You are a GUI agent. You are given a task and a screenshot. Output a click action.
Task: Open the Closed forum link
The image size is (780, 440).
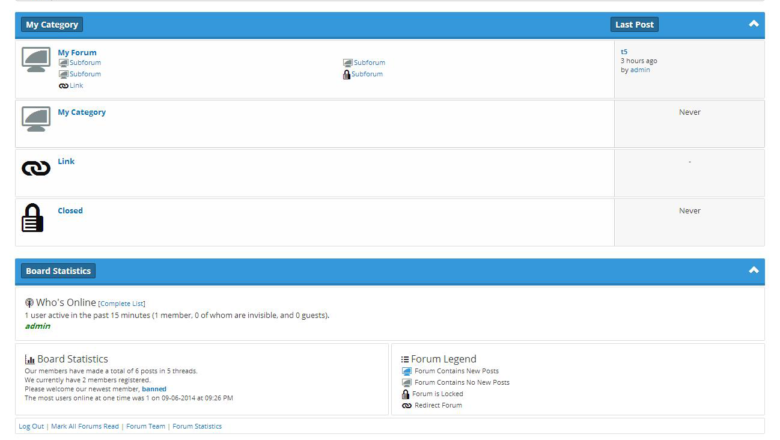pyautogui.click(x=70, y=211)
